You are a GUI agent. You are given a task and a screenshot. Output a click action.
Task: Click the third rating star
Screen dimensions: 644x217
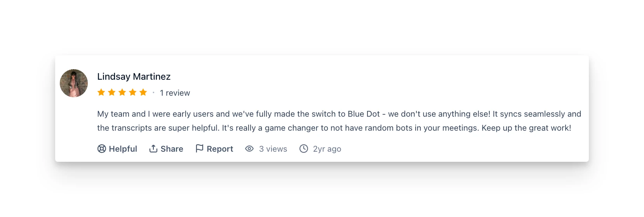point(122,93)
